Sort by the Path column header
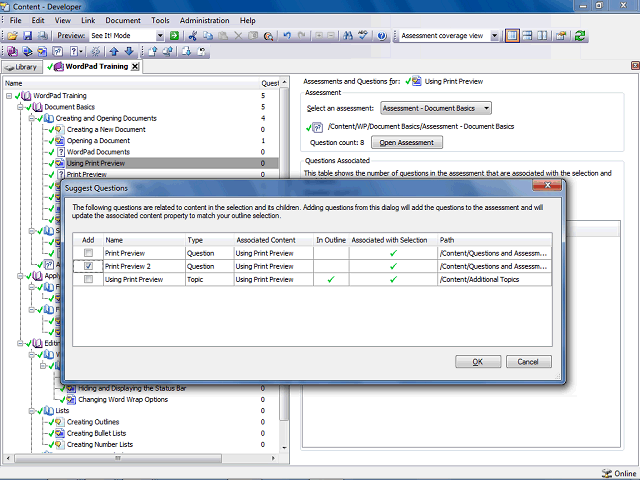Screen dimensions: 640x480 [x=495, y=240]
